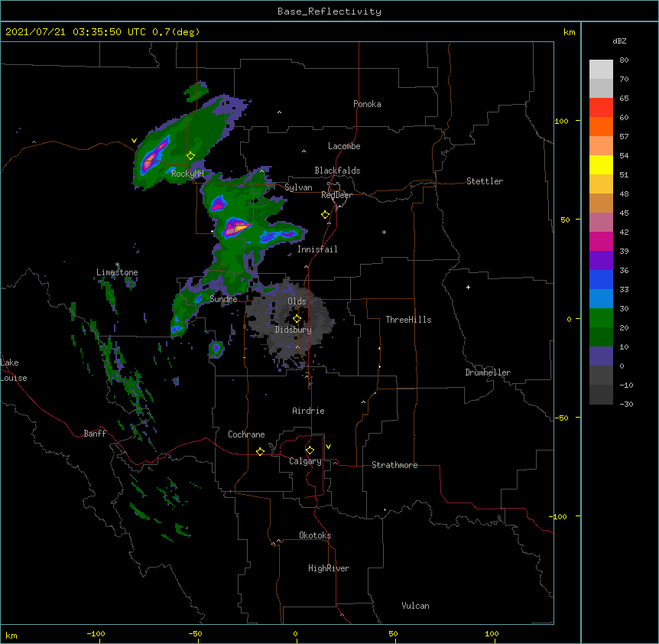This screenshot has width=659, height=644.
Task: Click the km unit label beside timestamp bar
Action: [x=569, y=32]
